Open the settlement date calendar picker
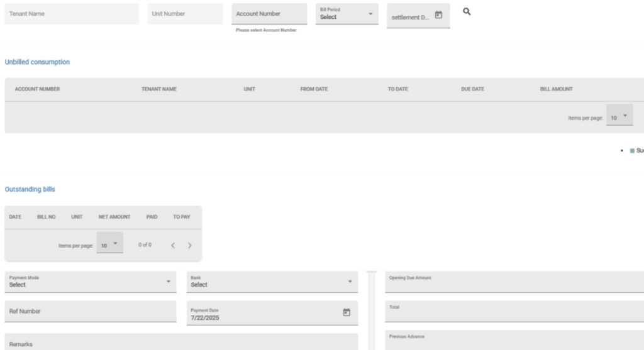 coord(438,16)
